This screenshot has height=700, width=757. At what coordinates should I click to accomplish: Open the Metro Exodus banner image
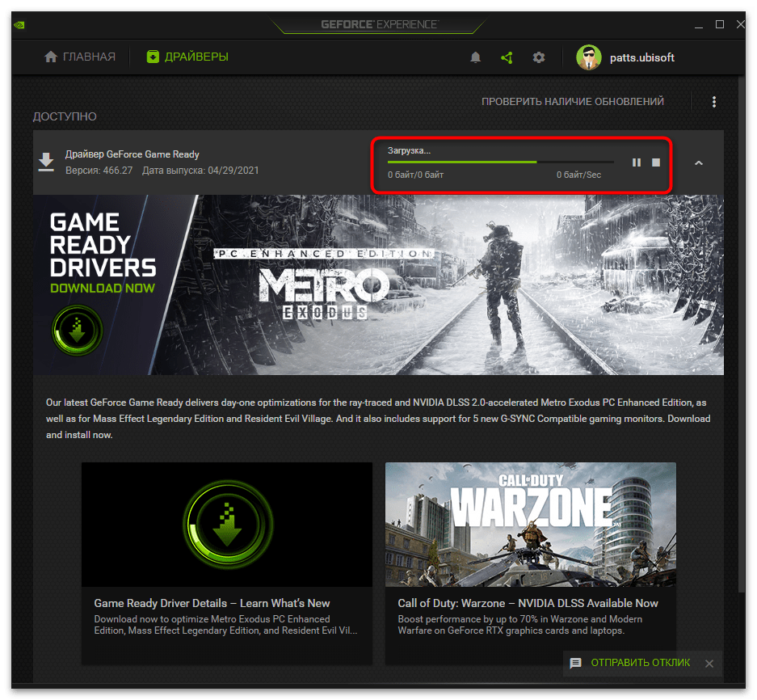[378, 285]
